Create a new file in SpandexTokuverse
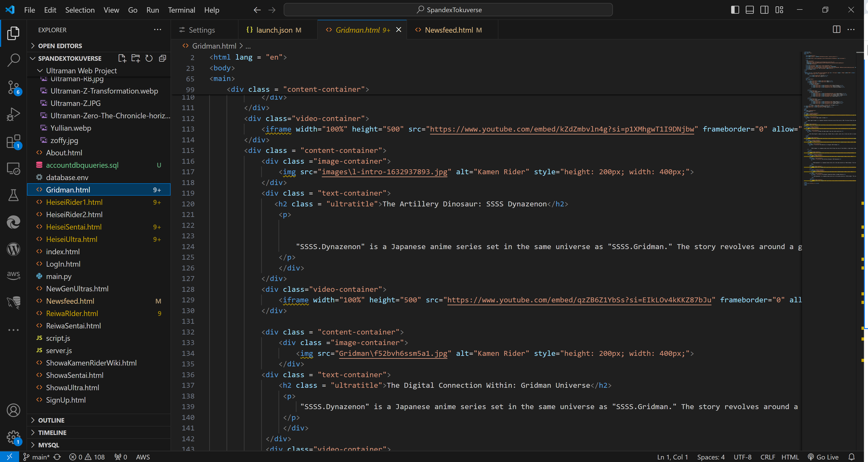The image size is (868, 462). point(122,58)
